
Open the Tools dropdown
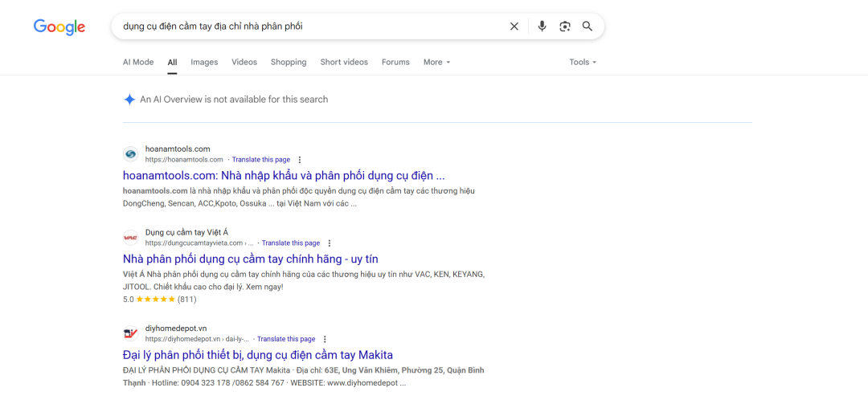[x=583, y=62]
